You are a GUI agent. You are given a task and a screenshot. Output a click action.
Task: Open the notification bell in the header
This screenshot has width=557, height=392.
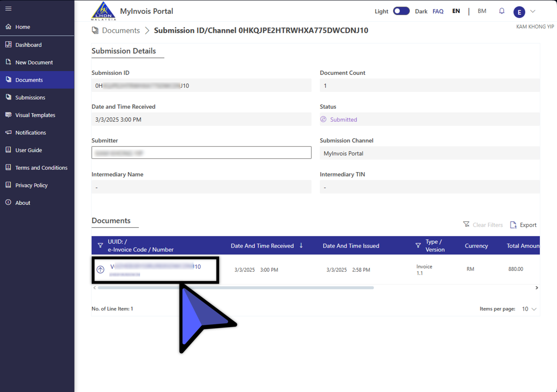[502, 11]
